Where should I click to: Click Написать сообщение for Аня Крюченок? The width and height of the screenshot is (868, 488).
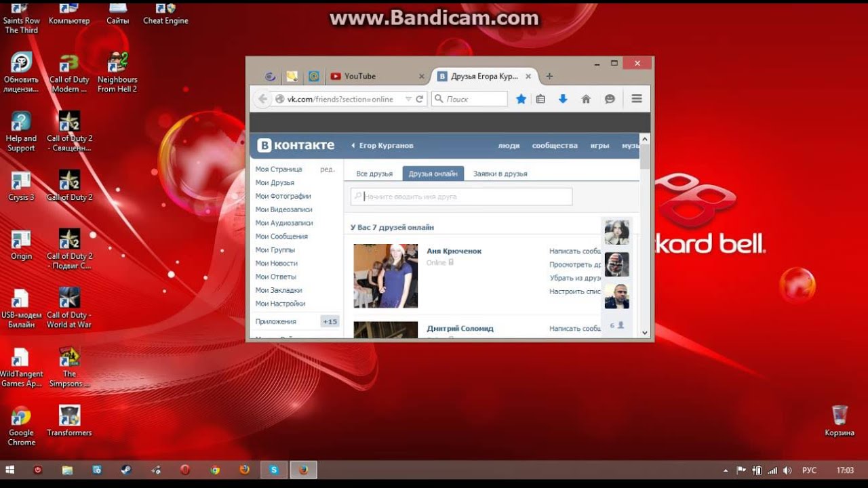[x=575, y=251]
